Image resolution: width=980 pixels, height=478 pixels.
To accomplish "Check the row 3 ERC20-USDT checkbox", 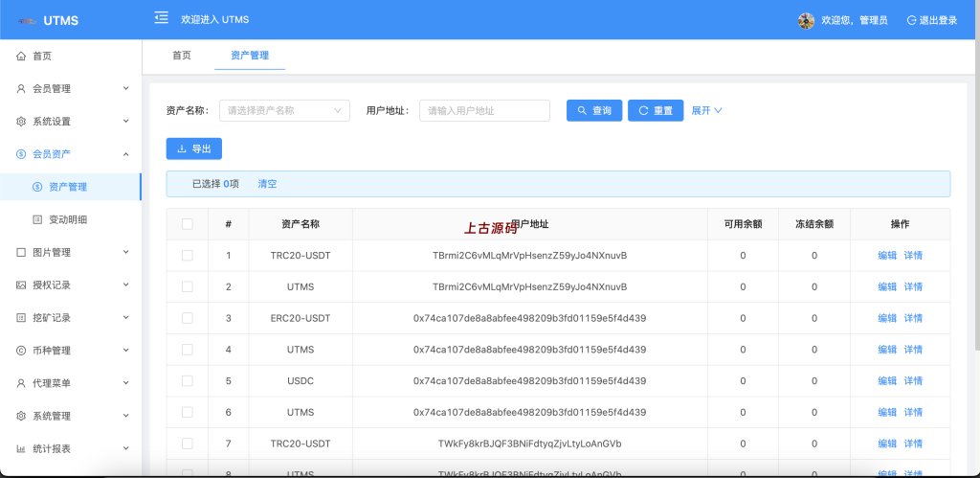I will [x=187, y=318].
